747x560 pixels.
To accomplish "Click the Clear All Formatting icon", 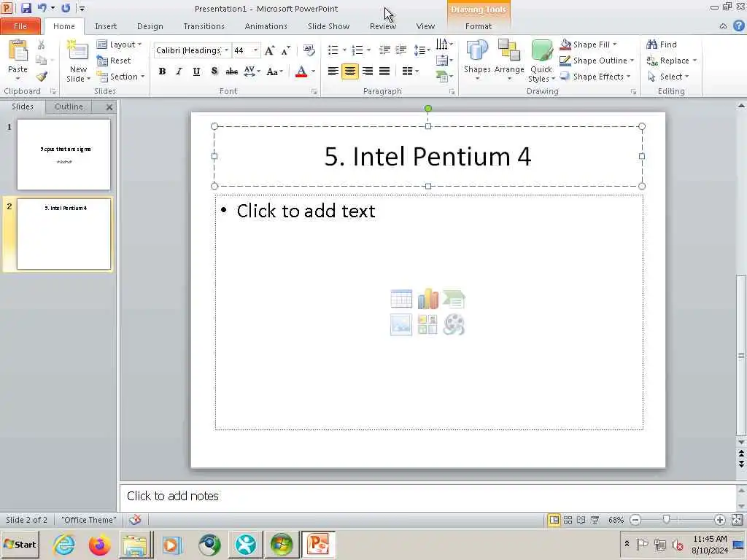I will 309,50.
